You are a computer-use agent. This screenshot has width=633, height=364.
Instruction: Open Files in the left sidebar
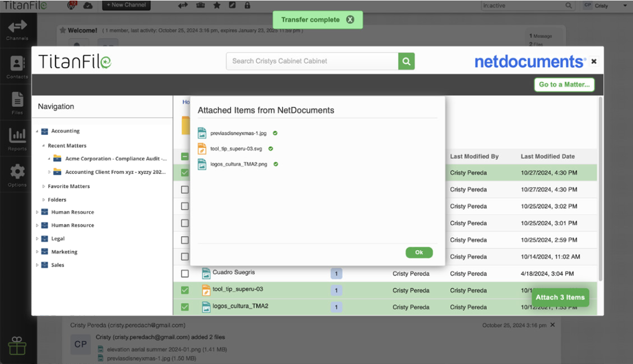click(17, 103)
